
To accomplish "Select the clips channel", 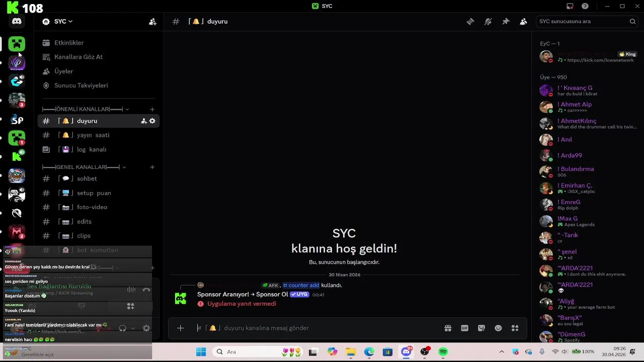I will coord(99,236).
